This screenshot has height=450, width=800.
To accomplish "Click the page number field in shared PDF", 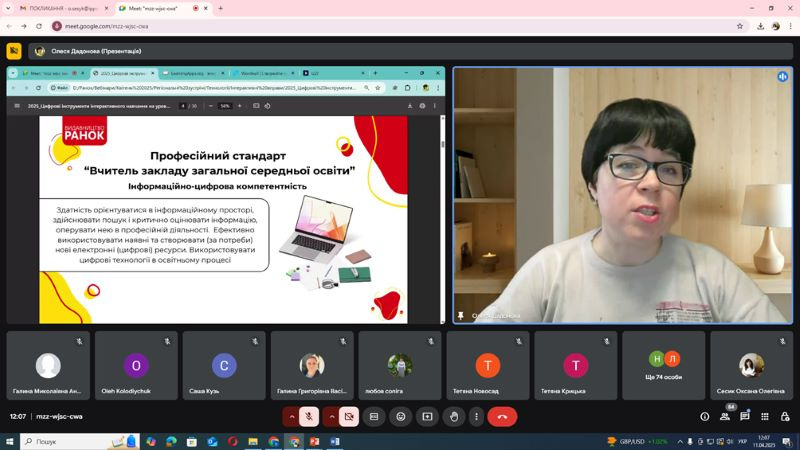I will 183,106.
